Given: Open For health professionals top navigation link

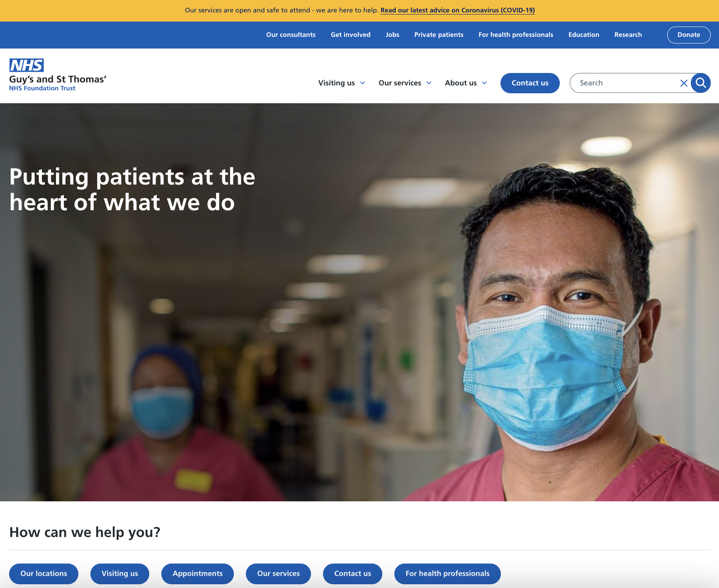Looking at the screenshot, I should tap(515, 35).
